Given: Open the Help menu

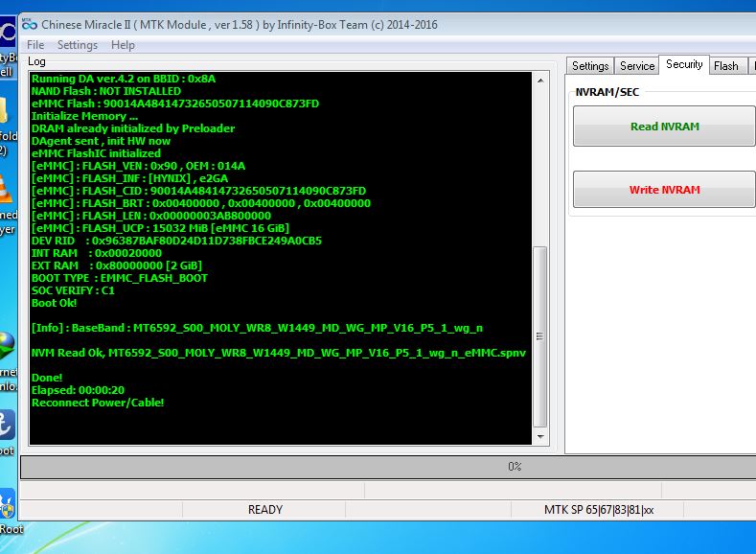Looking at the screenshot, I should 123,45.
